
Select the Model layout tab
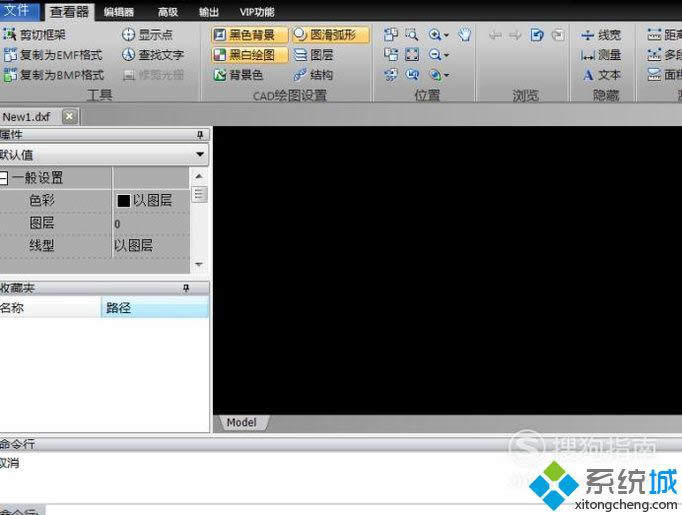point(242,422)
